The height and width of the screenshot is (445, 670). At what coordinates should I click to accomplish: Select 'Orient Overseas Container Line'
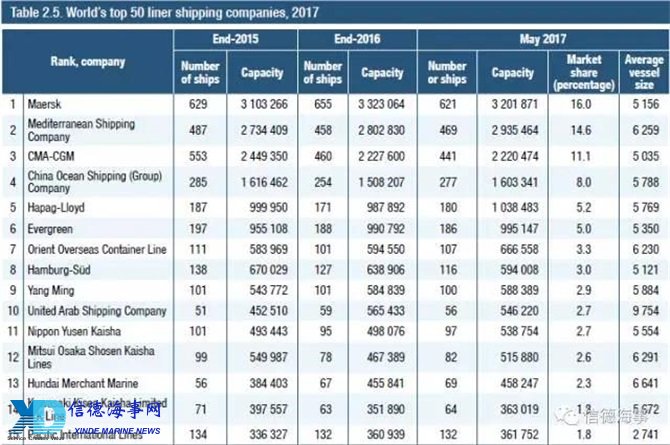click(x=97, y=249)
